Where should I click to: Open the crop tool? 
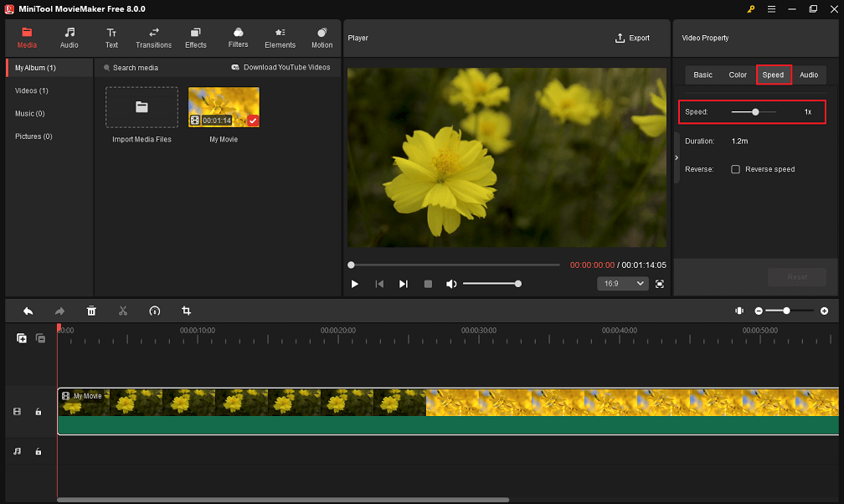(x=186, y=311)
